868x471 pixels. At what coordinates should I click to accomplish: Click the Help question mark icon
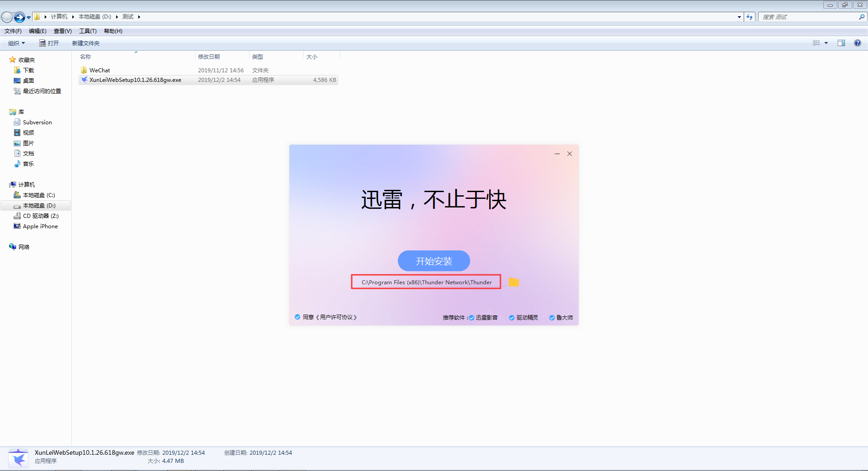click(x=857, y=43)
